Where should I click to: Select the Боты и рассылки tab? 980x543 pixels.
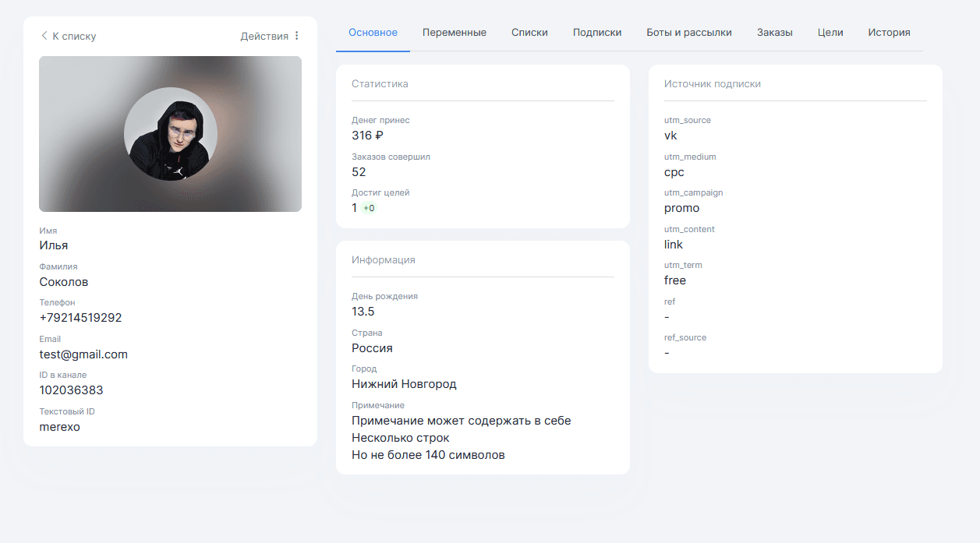[x=688, y=33]
